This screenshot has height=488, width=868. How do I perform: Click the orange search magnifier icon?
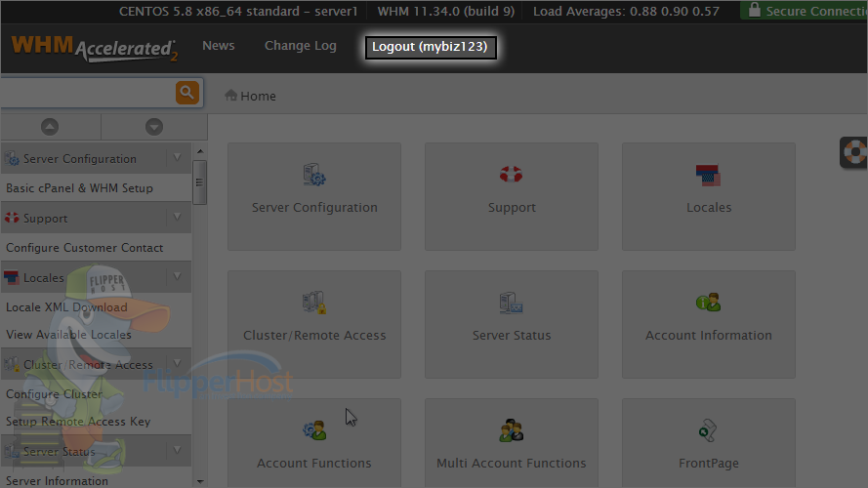point(187,93)
